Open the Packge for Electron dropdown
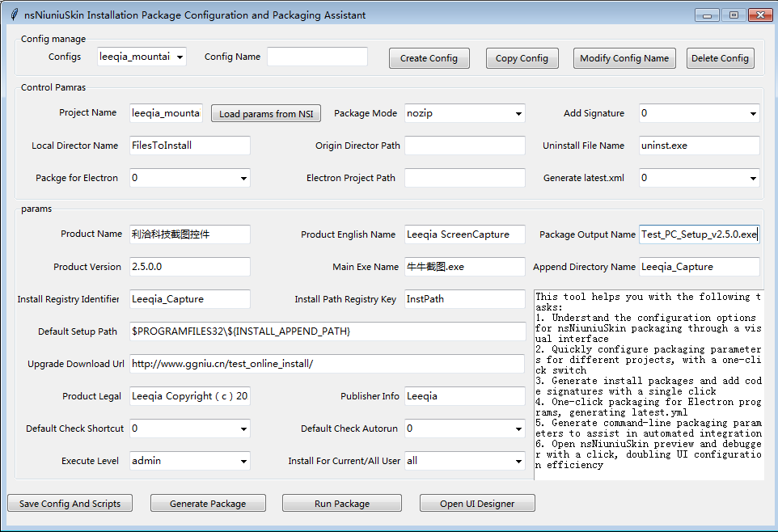This screenshot has width=778, height=532. (x=189, y=178)
